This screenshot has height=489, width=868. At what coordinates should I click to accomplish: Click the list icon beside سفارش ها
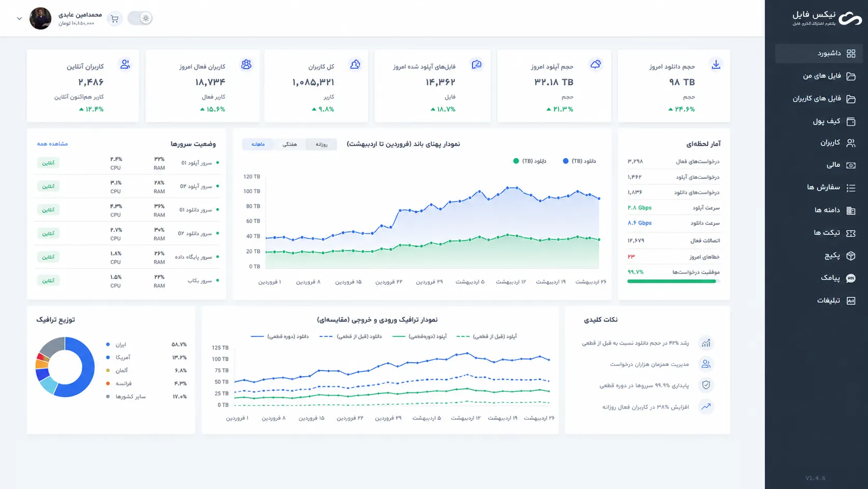[851, 188]
